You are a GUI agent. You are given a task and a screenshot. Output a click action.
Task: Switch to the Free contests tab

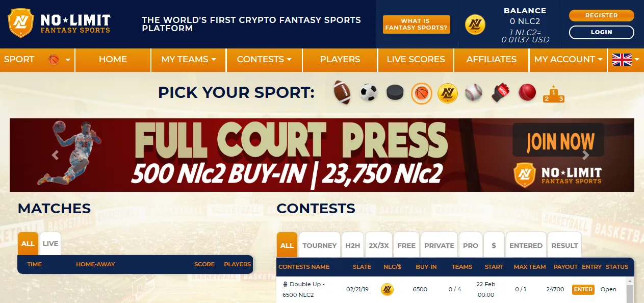tap(406, 245)
